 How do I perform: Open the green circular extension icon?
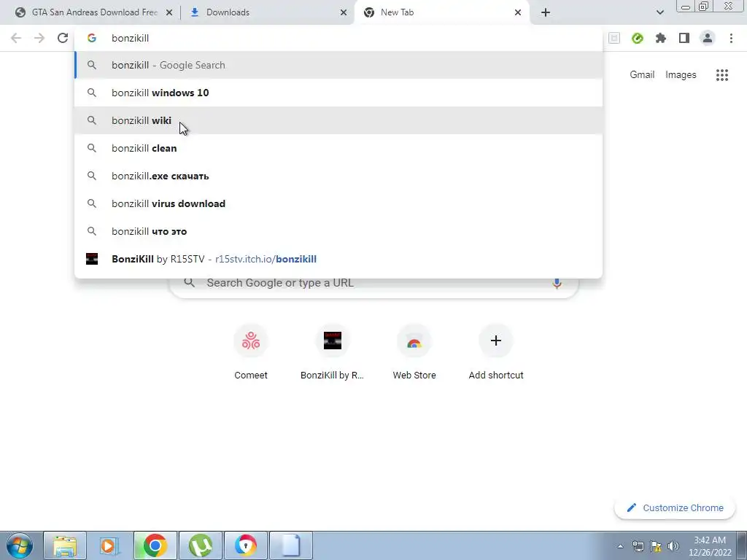click(638, 38)
